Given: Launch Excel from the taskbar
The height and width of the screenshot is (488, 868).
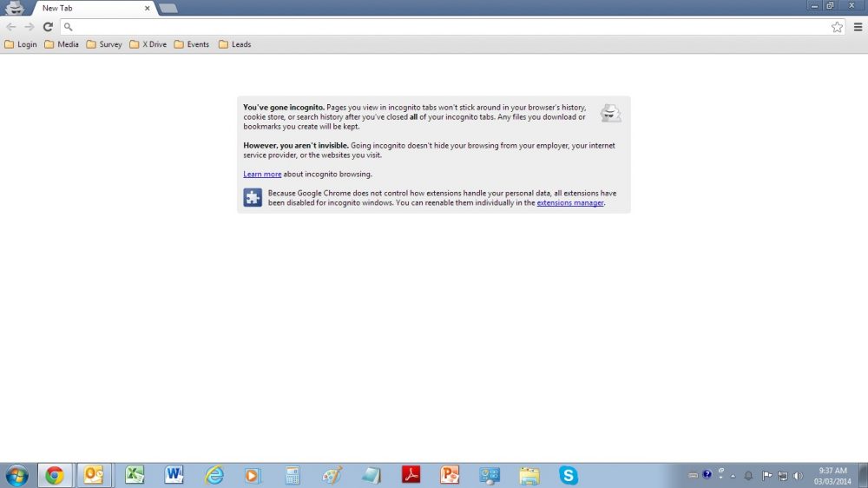Looking at the screenshot, I should (135, 475).
